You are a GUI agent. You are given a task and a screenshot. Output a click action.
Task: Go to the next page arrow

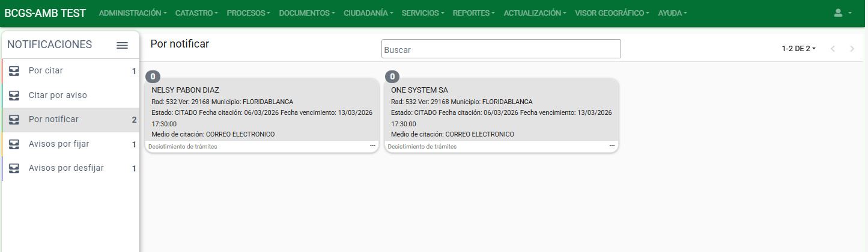coord(852,49)
